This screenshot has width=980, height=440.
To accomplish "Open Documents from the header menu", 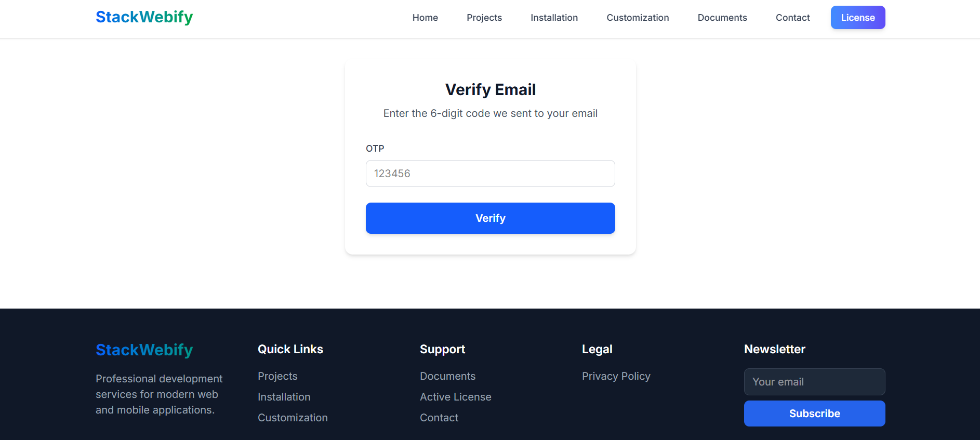I will click(x=722, y=18).
